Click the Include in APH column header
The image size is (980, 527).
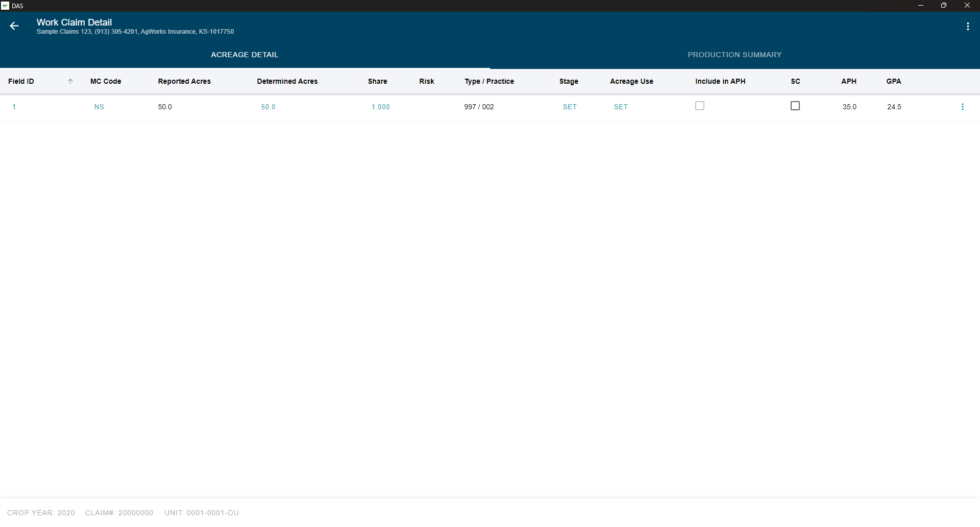click(x=720, y=81)
